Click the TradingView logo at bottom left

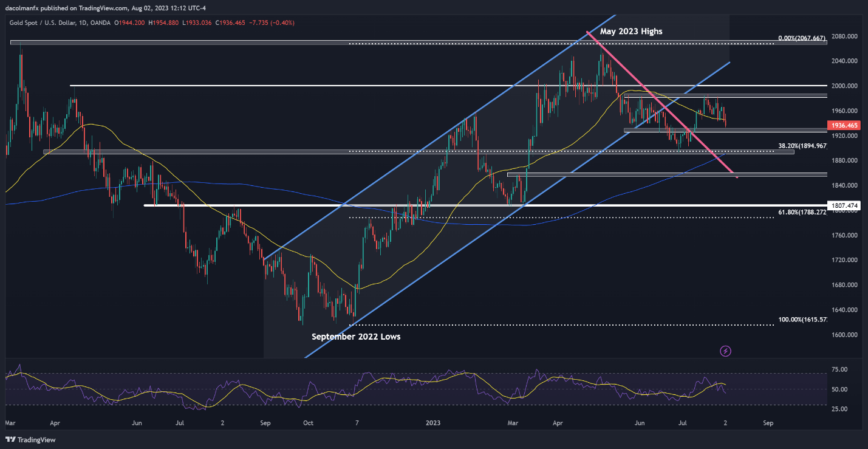[x=29, y=439]
